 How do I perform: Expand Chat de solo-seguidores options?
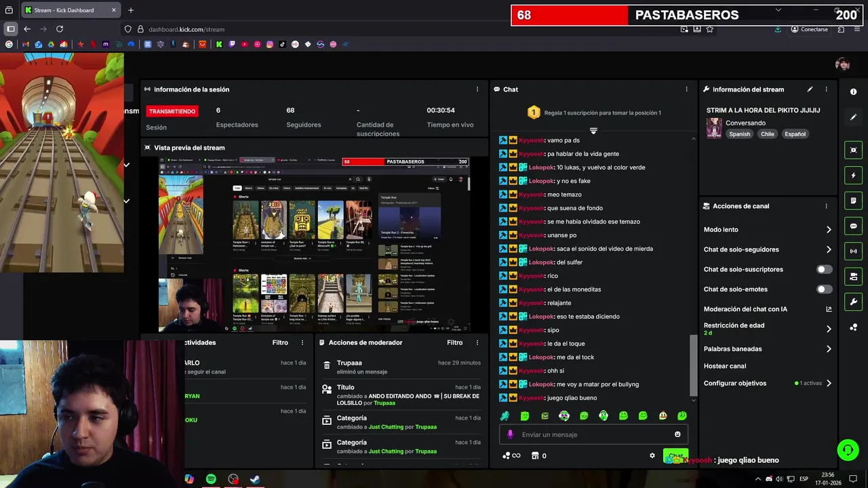pyautogui.click(x=829, y=249)
